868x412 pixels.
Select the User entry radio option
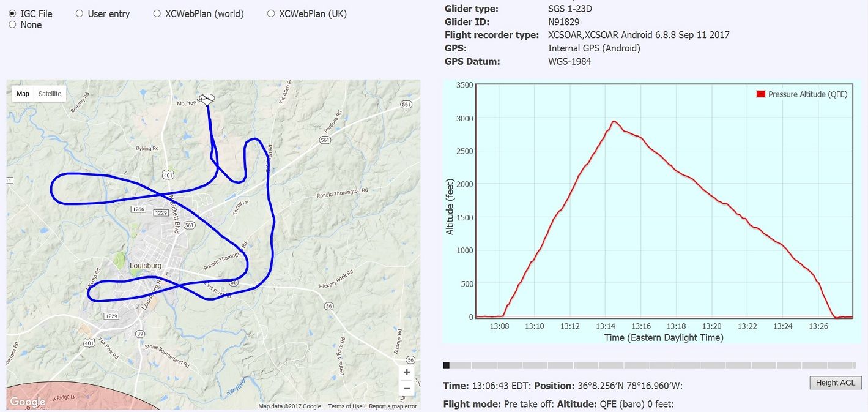[x=80, y=13]
